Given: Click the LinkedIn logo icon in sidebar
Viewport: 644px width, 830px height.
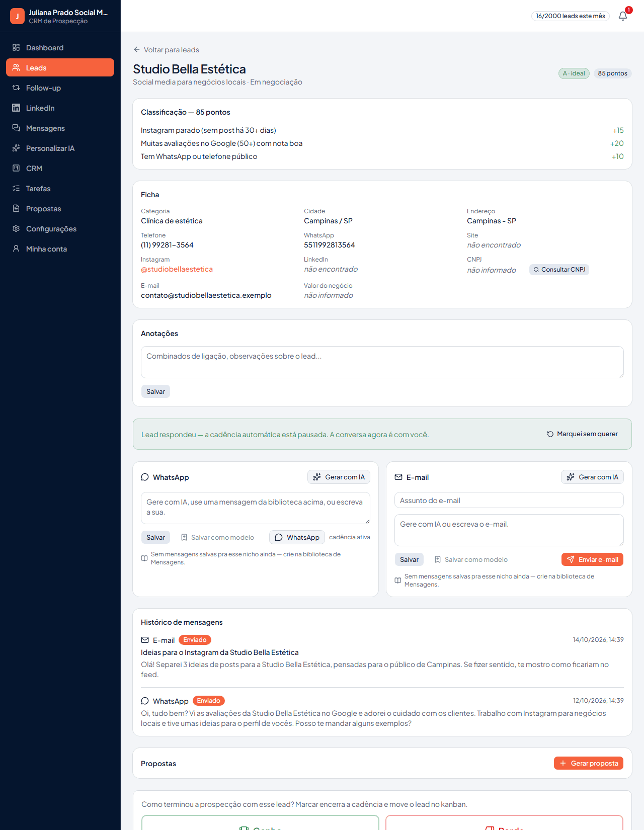Looking at the screenshot, I should 16,108.
